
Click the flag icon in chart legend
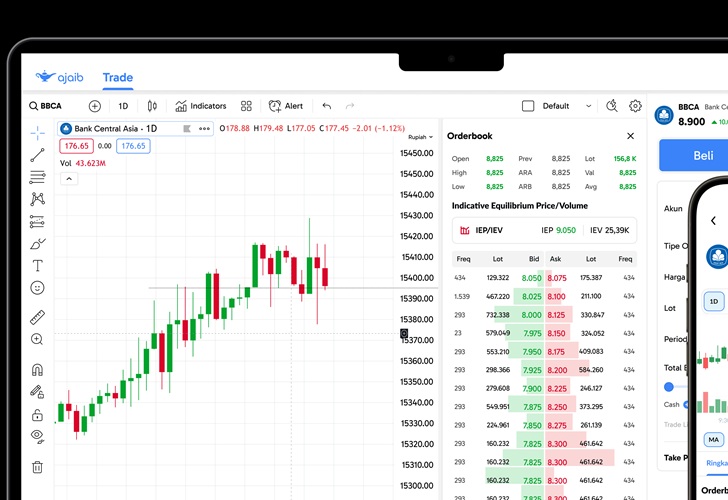tap(187, 129)
